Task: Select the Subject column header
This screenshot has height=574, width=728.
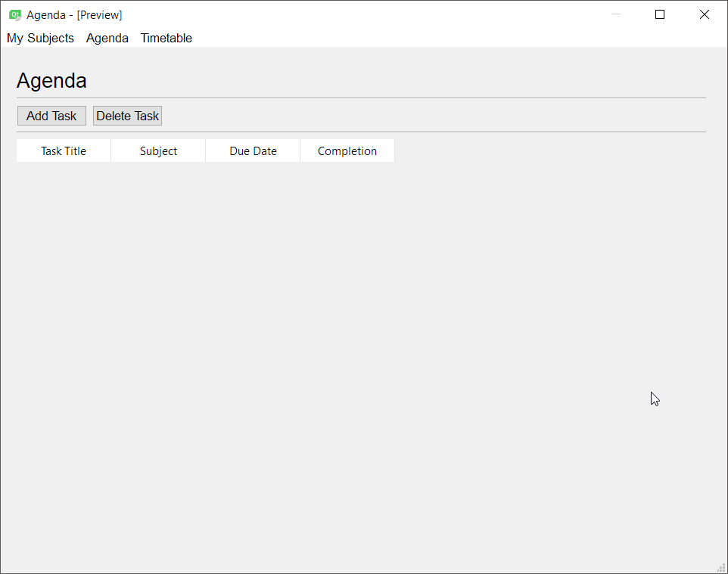Action: pos(158,150)
